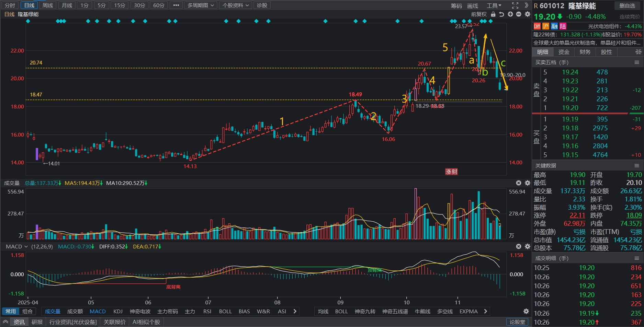Click the 陆 Stock Connect badge
The height and width of the screenshot is (327, 644).
click(563, 26)
